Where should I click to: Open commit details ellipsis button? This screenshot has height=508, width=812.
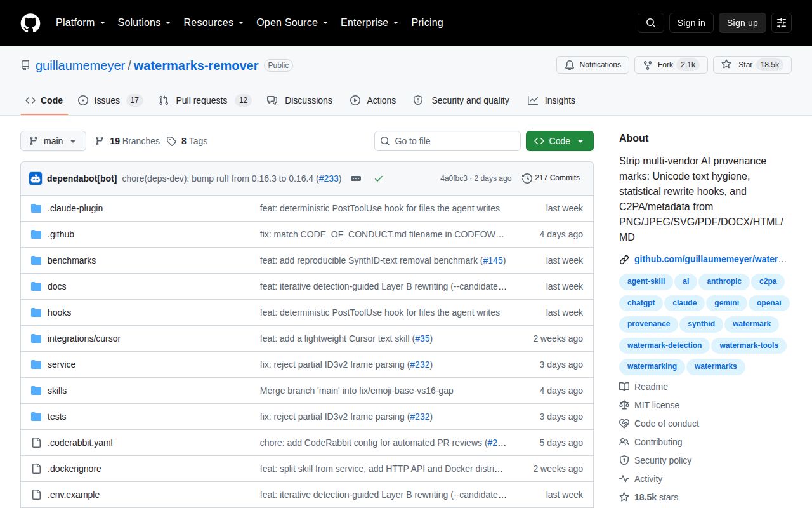click(356, 178)
